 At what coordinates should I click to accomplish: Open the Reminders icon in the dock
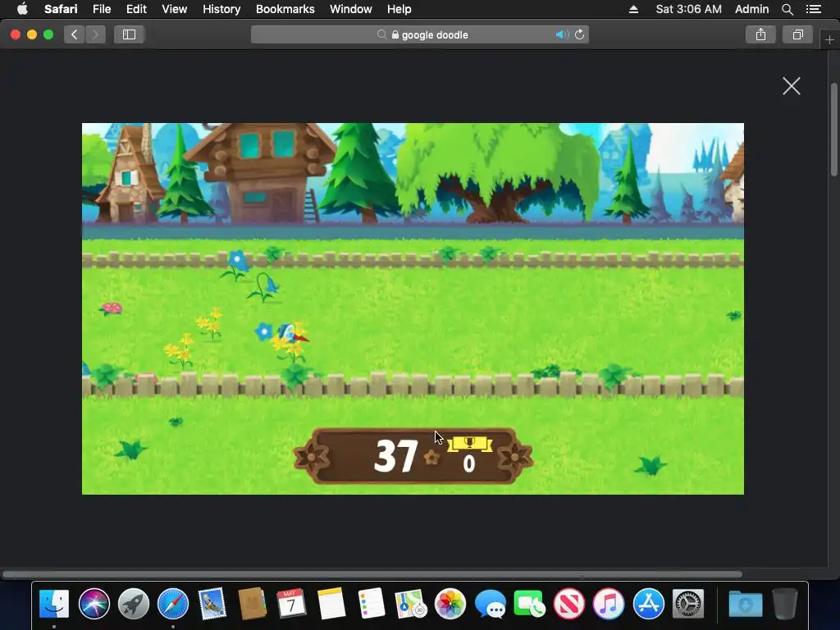(x=371, y=604)
